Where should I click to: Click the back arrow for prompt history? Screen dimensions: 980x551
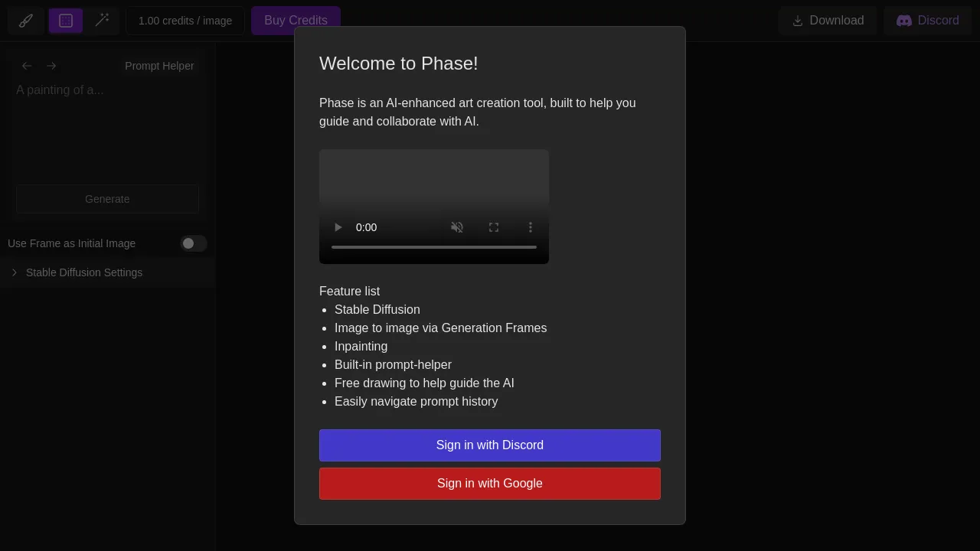tap(27, 66)
